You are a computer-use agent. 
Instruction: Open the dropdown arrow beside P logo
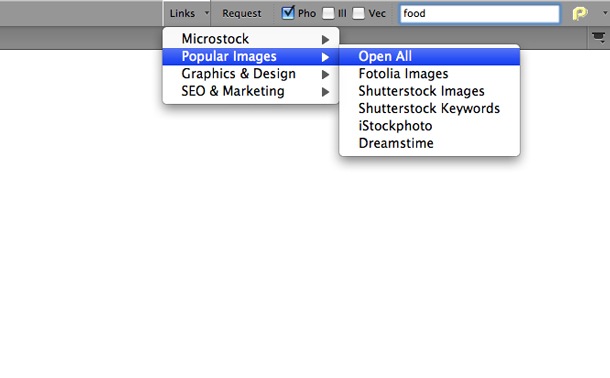click(605, 13)
